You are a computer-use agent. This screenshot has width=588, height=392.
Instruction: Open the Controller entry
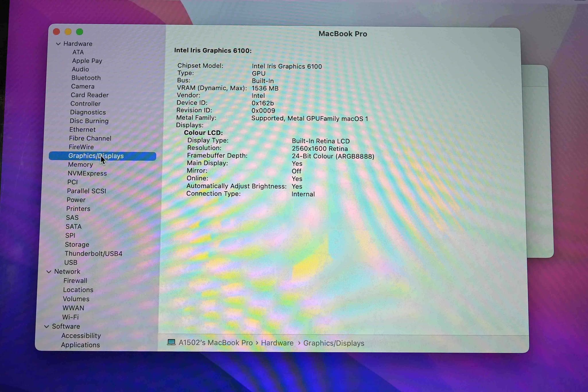85,104
